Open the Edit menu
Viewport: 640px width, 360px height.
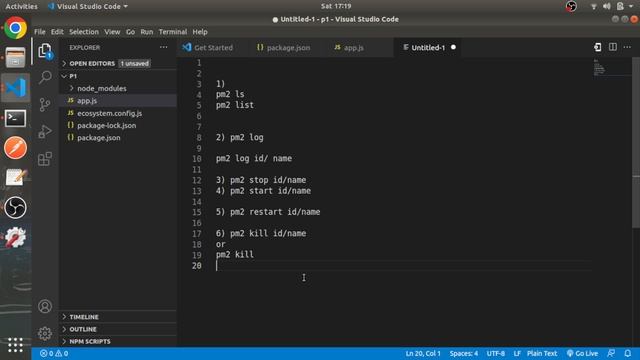tap(57, 32)
